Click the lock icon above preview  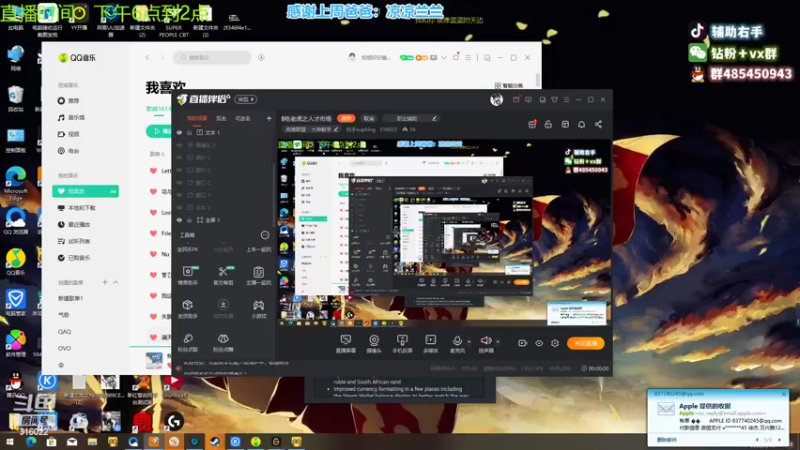548,124
